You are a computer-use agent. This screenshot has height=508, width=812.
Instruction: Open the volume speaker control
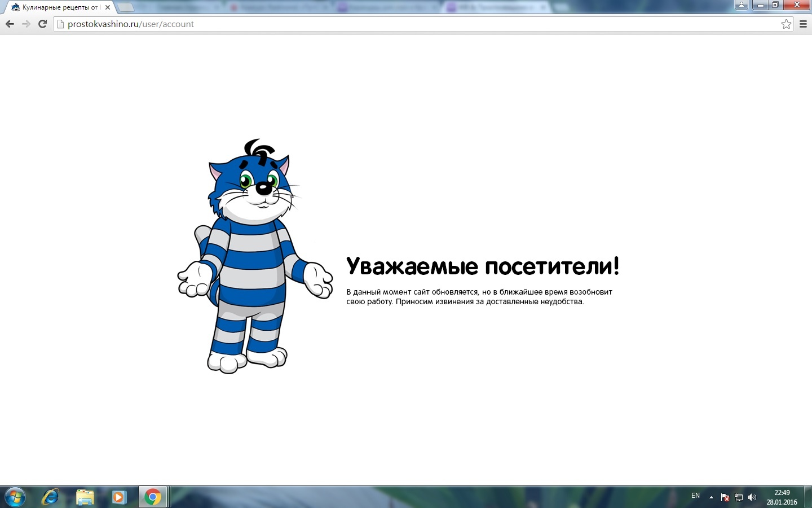coord(752,497)
